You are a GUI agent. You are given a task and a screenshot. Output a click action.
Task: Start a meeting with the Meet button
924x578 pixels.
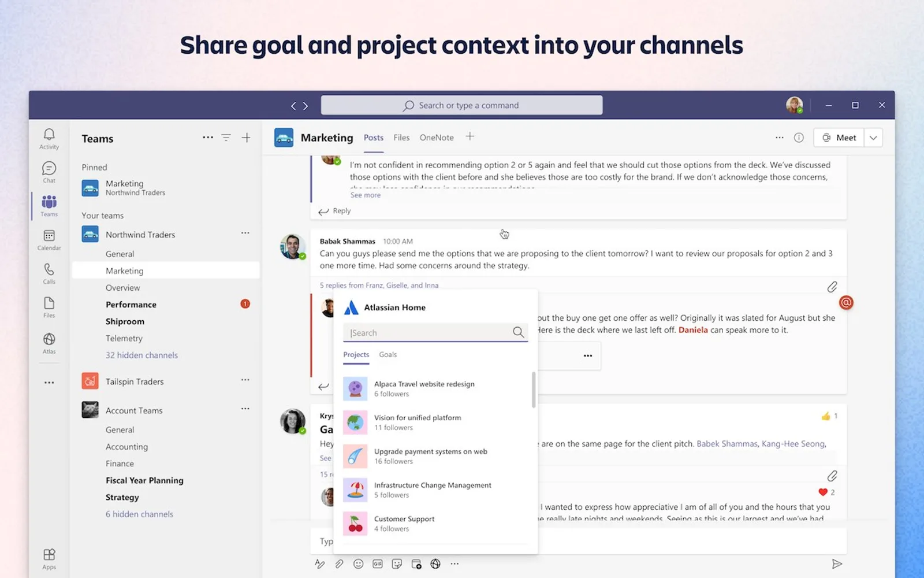(x=839, y=138)
